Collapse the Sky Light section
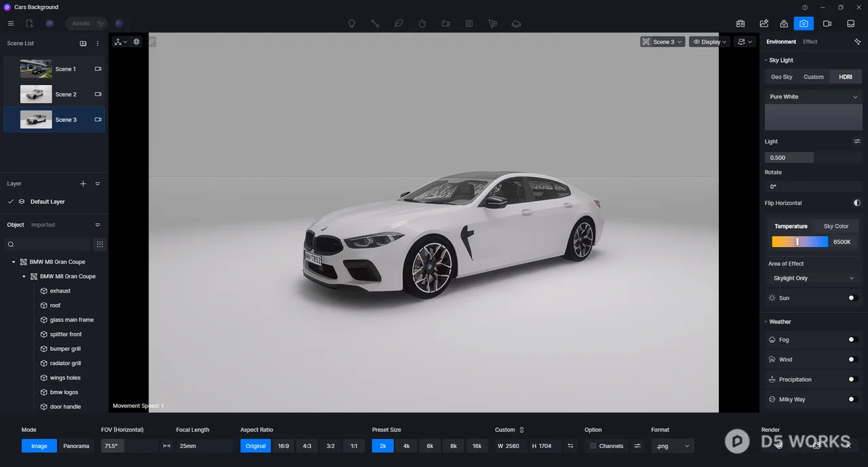The height and width of the screenshot is (467, 868). coord(766,60)
